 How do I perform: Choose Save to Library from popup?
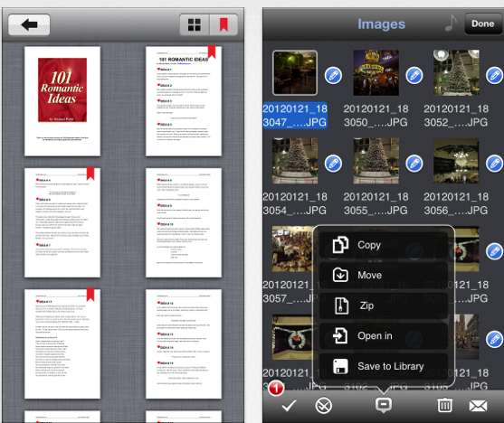[384, 366]
